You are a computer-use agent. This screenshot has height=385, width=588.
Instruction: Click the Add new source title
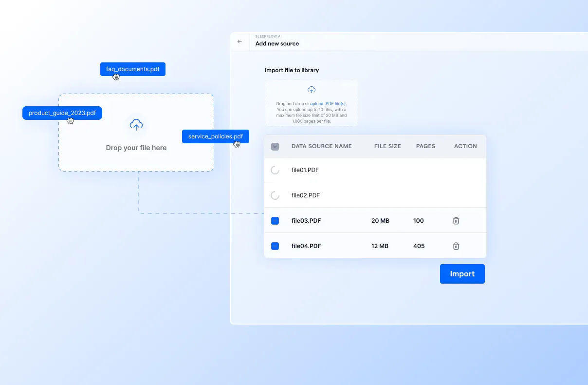click(x=277, y=43)
